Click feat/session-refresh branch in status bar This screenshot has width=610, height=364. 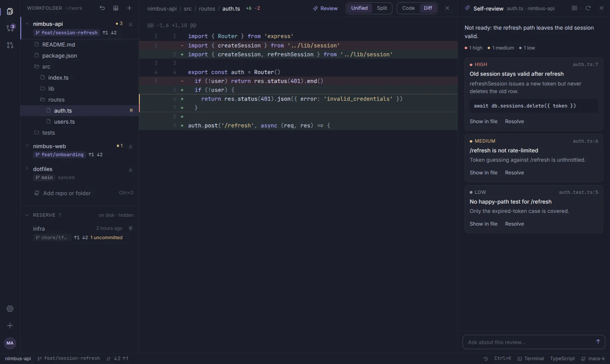point(69,358)
